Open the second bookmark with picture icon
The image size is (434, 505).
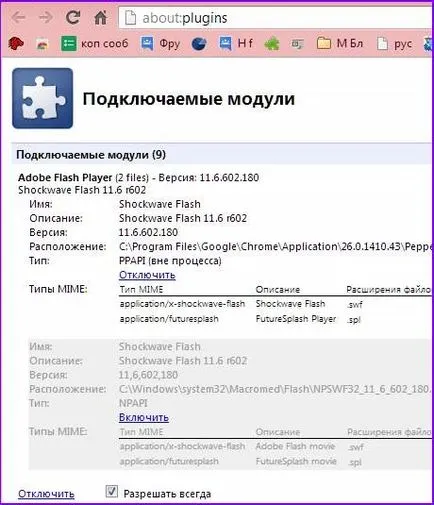42,44
